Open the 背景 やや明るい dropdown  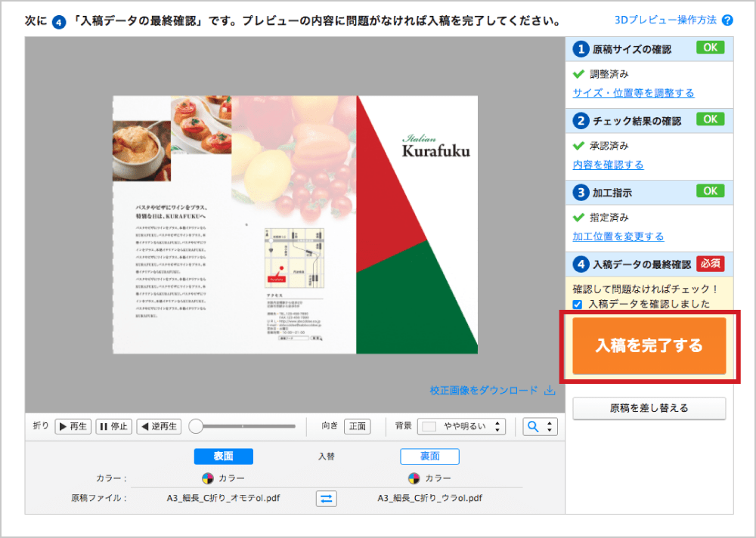click(x=461, y=426)
